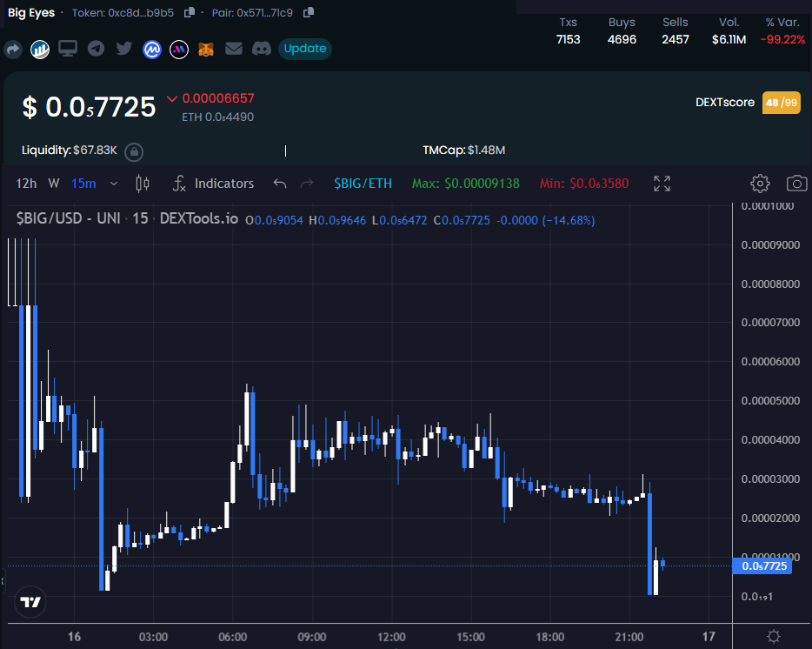Open the price axis settings icon at chart bottom
The height and width of the screenshot is (649, 812).
pyautogui.click(x=773, y=637)
